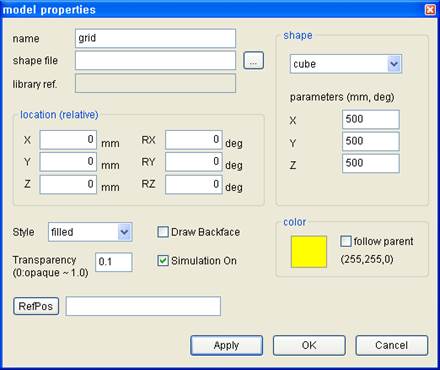Tick the follow parent checkbox
The width and height of the screenshot is (440, 370).
tap(346, 241)
